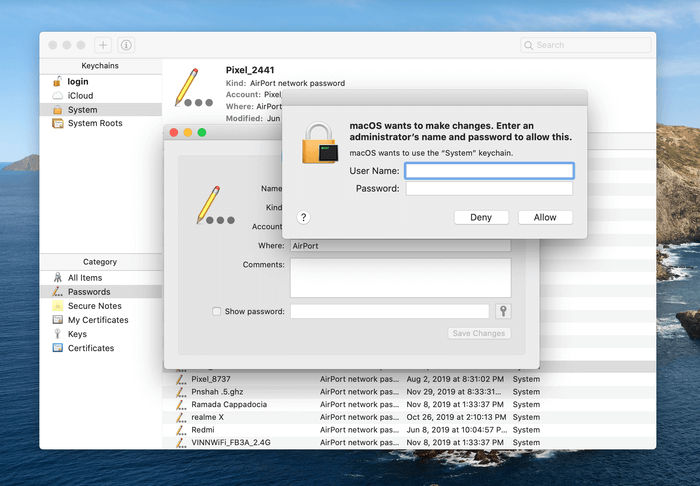Click the Allow button

pos(545,217)
